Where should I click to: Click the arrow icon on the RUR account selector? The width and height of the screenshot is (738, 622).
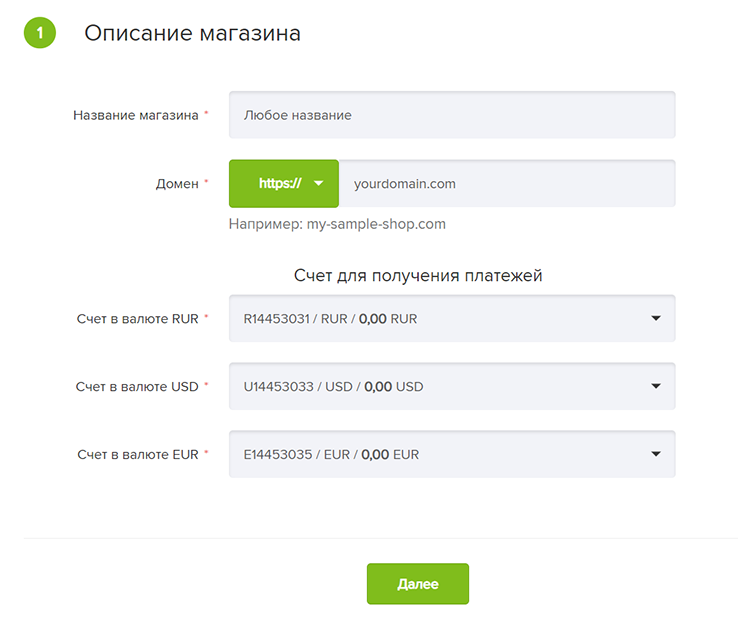656,318
